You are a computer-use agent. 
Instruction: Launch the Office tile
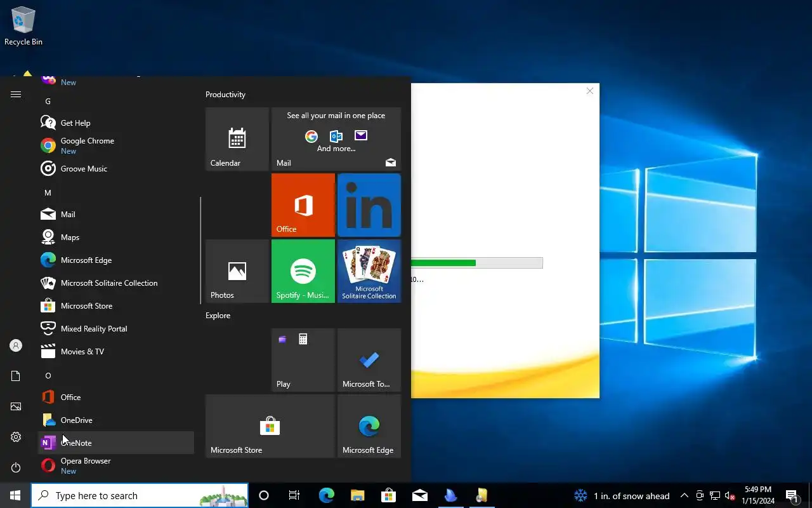click(x=303, y=205)
